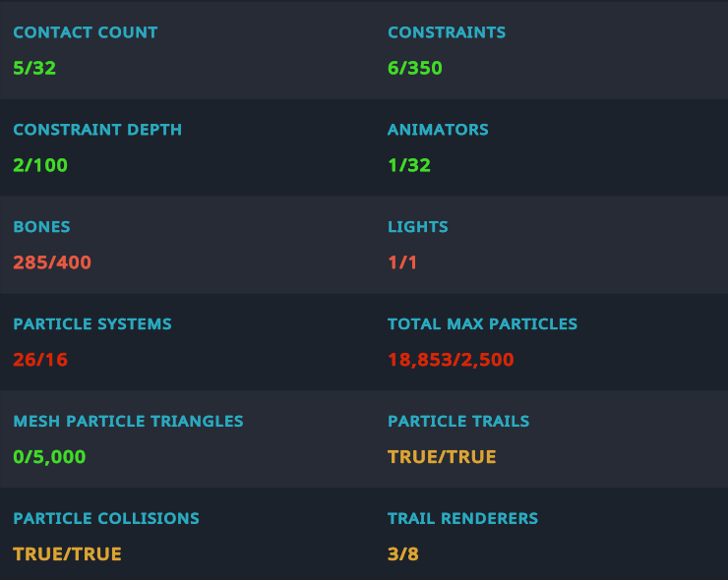Click the Mesh Particle Triangles label
Image resolution: width=728 pixels, height=580 pixels.
click(128, 422)
